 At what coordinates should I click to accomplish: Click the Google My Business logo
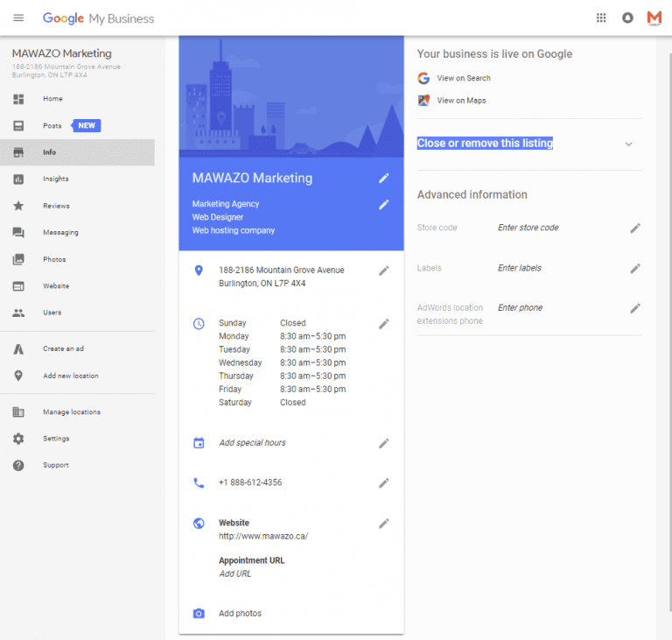tap(98, 18)
